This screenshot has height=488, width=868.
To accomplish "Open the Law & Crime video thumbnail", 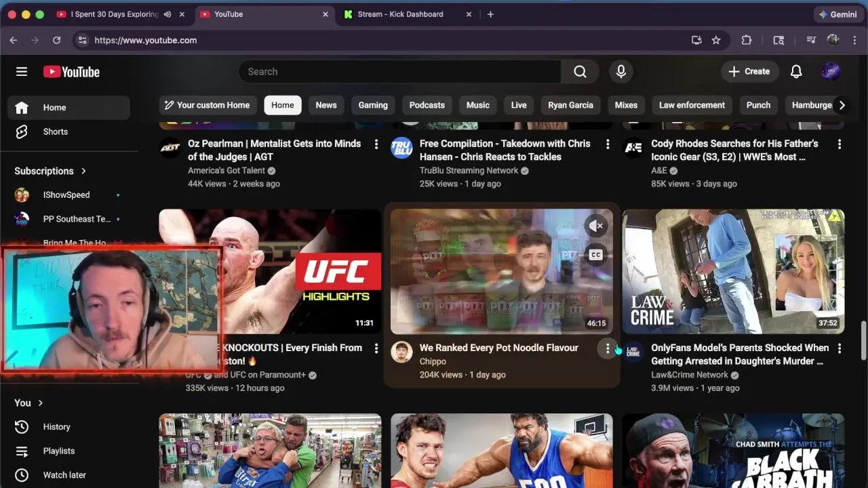I will [733, 271].
